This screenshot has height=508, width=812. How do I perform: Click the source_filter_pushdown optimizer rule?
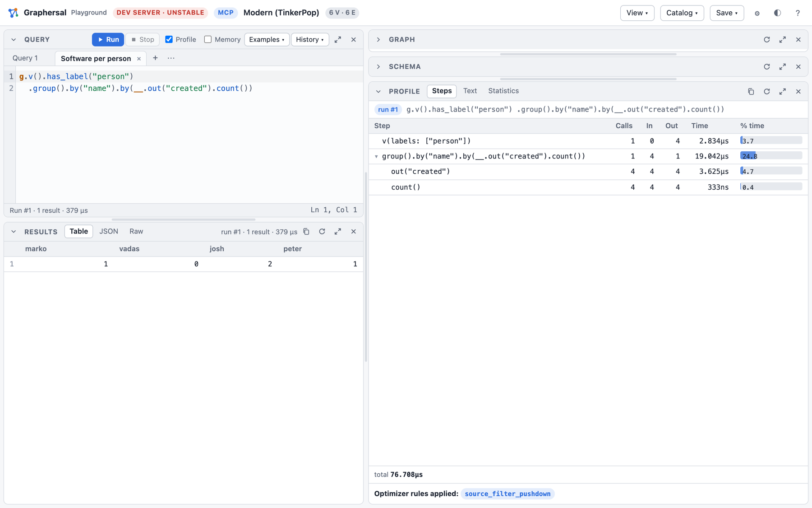[x=507, y=494]
